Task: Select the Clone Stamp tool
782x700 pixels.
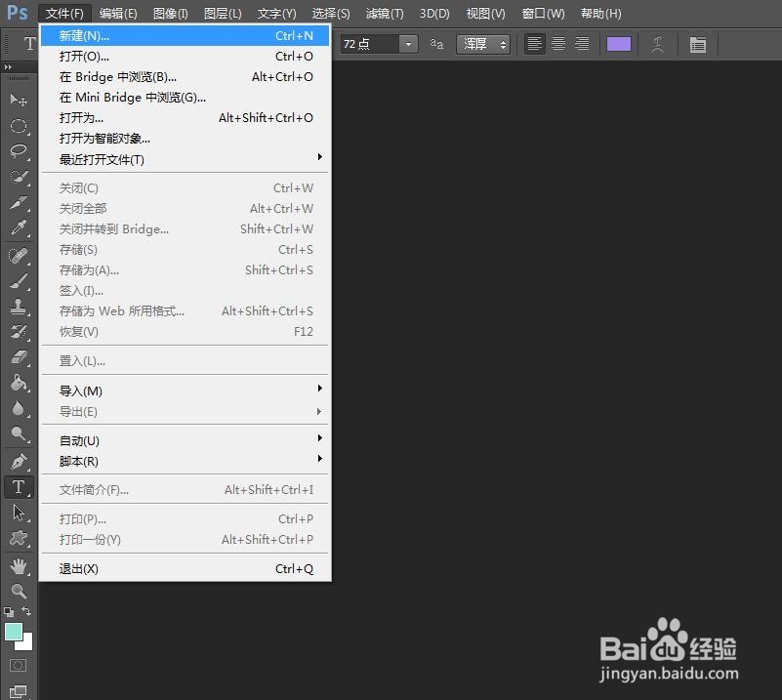Action: click(19, 307)
